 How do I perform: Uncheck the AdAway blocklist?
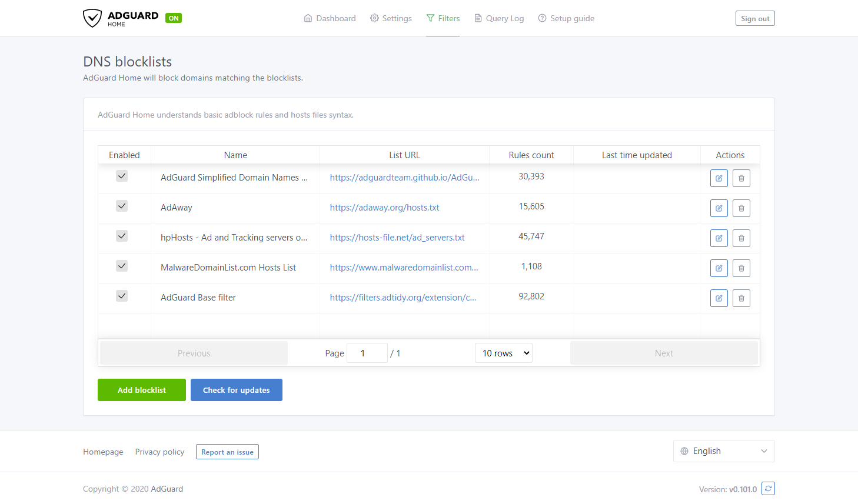pos(122,206)
